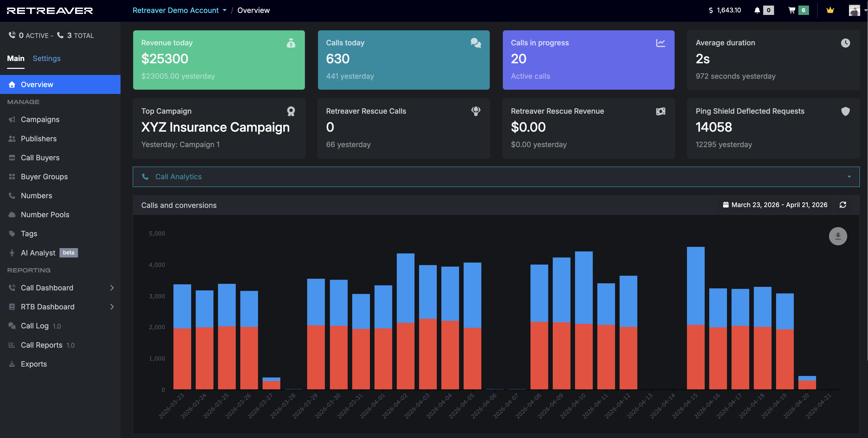Collapse the Call Analytics section arrow
The height and width of the screenshot is (438, 868).
point(849,176)
